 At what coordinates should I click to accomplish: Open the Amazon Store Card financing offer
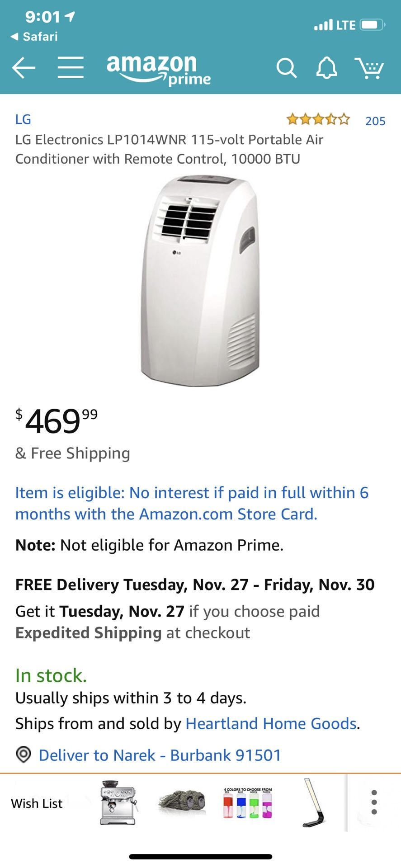coord(192,503)
